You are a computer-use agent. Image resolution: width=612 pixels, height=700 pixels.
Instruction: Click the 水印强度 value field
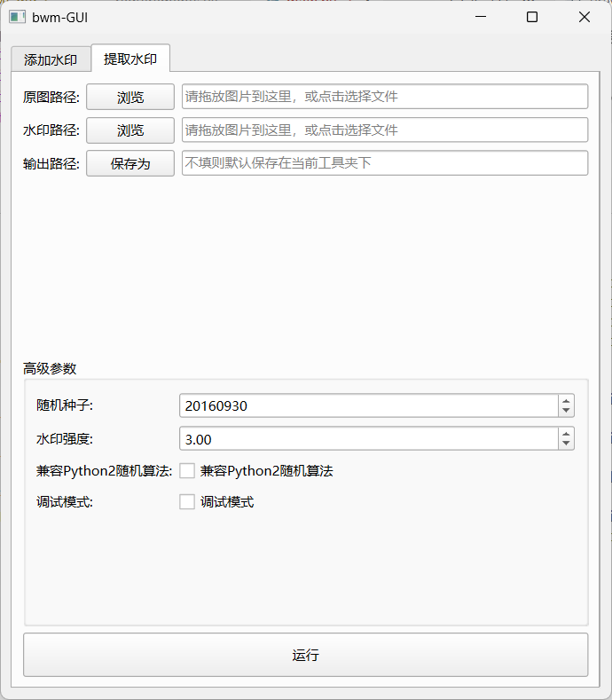coord(369,439)
